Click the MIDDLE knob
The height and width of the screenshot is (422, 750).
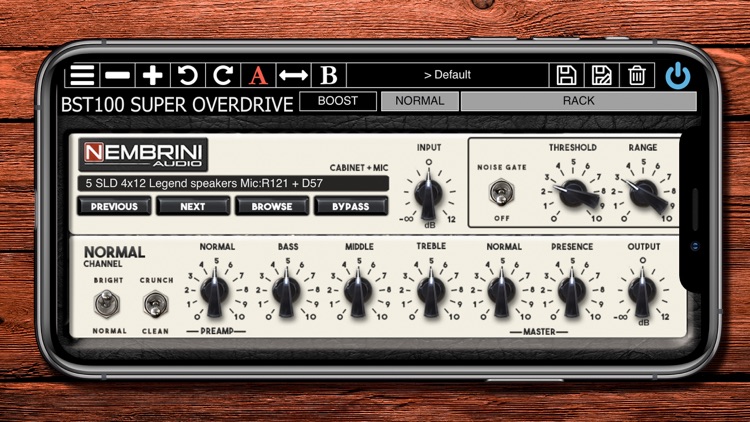pos(358,291)
